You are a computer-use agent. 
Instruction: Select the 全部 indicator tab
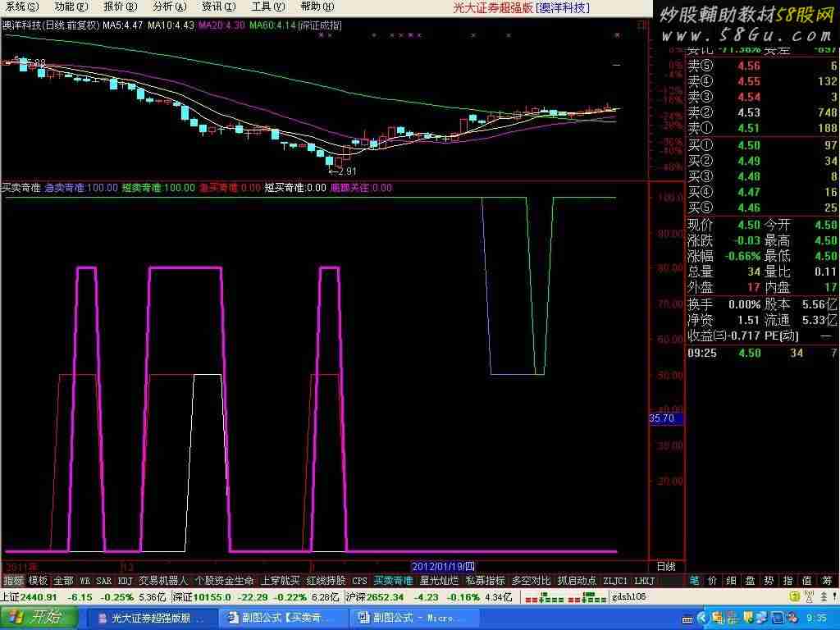[x=63, y=581]
